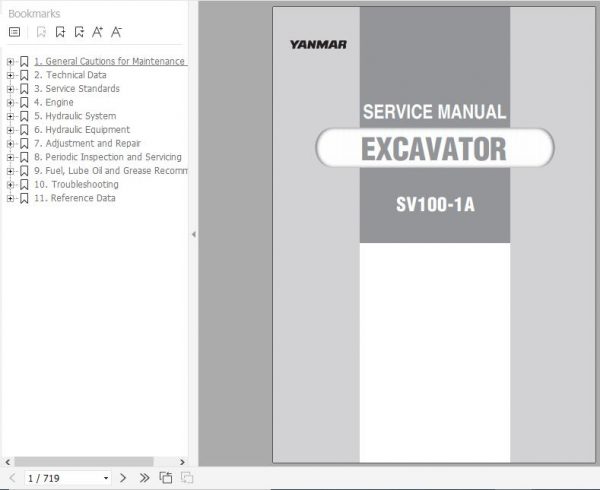Expand the Hydraulic System bookmark
This screenshot has width=600, height=490.
(x=10, y=116)
